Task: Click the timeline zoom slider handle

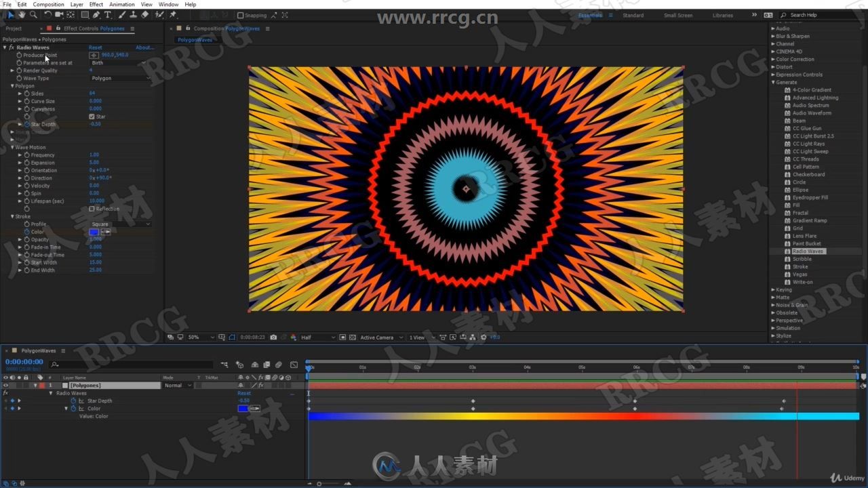Action: [x=319, y=483]
